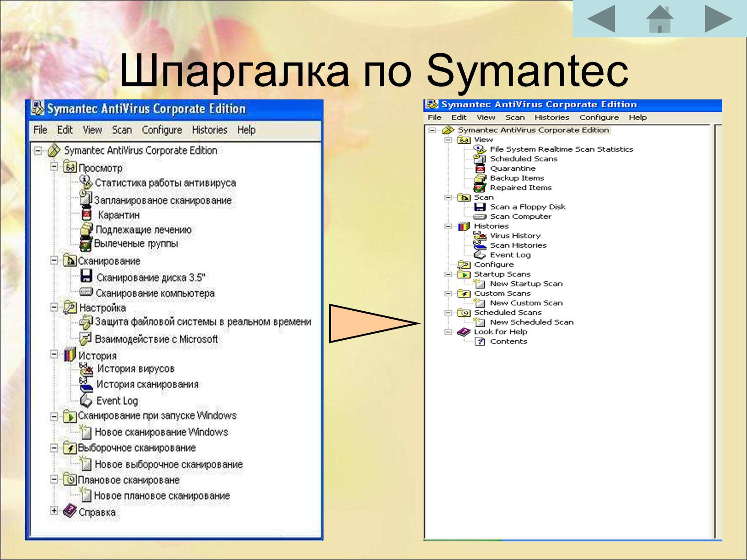Viewport: 747px width, 560px height.
Task: Click the Backup Items icon
Action: 480,178
